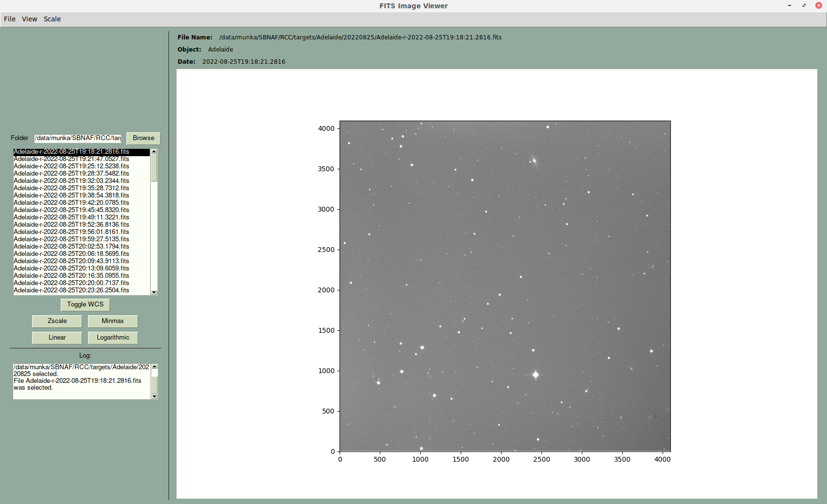Open the View menu
827x504 pixels.
[29, 19]
